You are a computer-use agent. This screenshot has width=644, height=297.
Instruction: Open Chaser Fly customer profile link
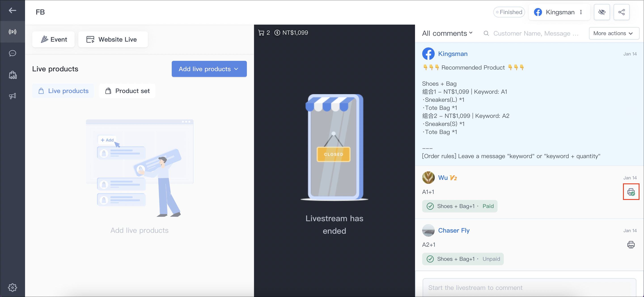[453, 230]
